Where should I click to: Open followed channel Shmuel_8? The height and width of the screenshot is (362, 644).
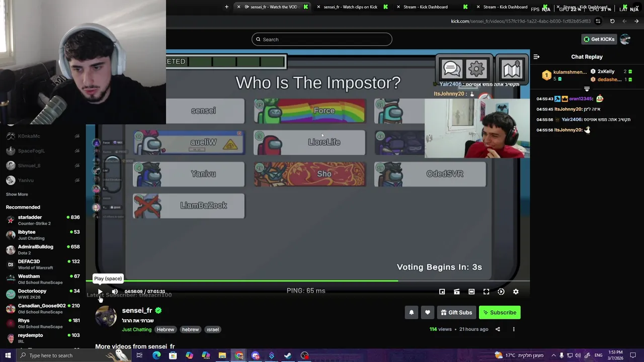(43, 165)
